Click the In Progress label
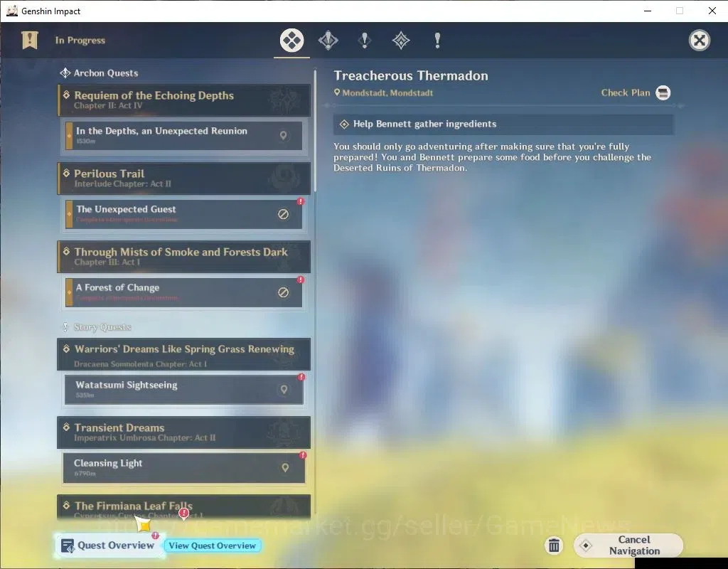 pos(80,41)
